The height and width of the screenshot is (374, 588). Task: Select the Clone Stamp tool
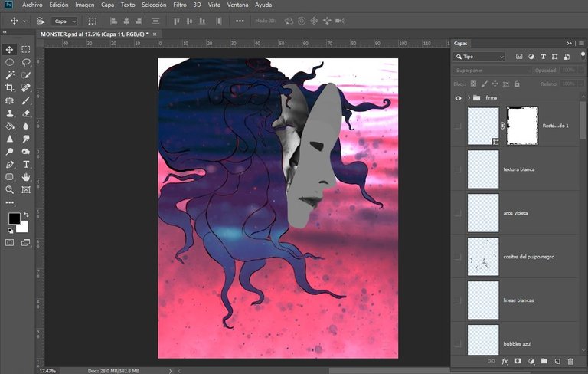tap(9, 113)
